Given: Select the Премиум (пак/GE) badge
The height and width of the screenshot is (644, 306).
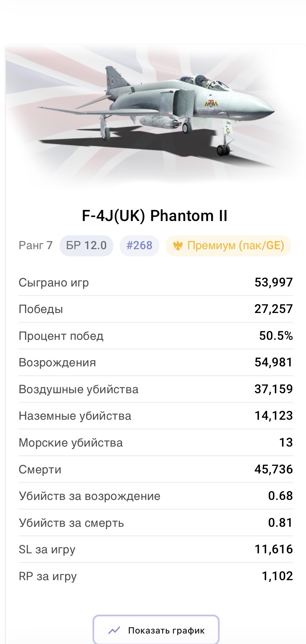Looking at the screenshot, I should 228,246.
